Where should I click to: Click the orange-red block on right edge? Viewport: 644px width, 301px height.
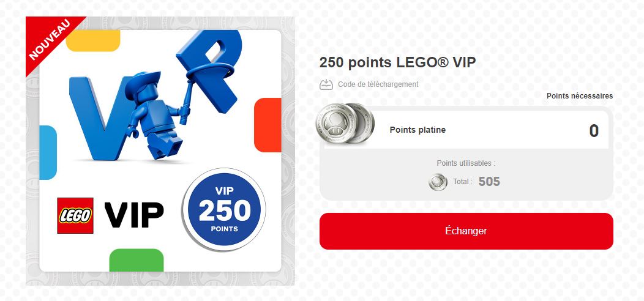[268, 125]
